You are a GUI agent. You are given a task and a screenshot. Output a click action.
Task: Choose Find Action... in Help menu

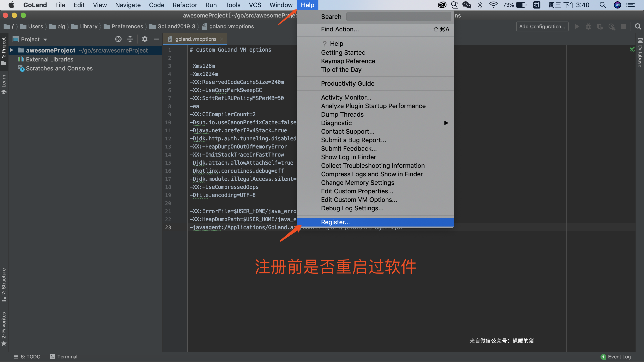click(x=375, y=30)
